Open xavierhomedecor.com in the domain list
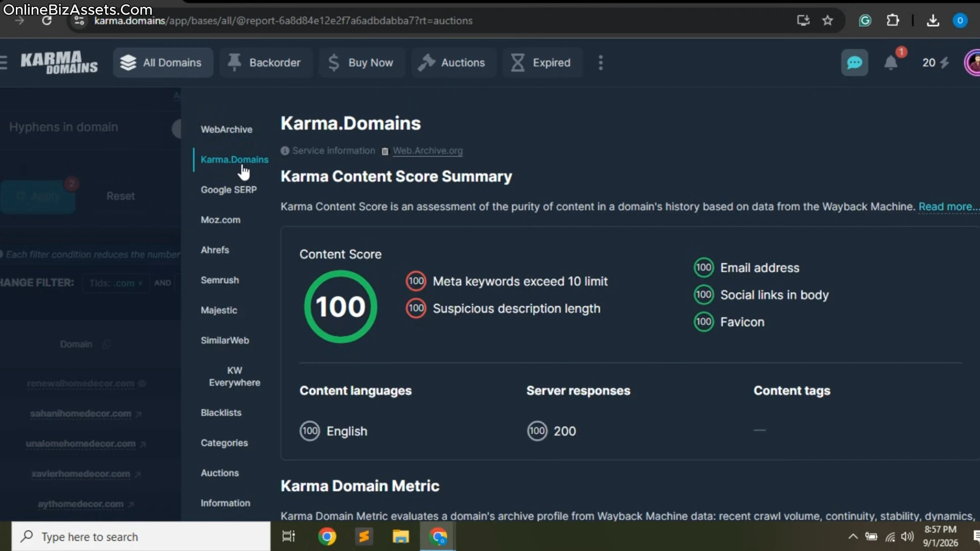The image size is (980, 551). (x=81, y=474)
